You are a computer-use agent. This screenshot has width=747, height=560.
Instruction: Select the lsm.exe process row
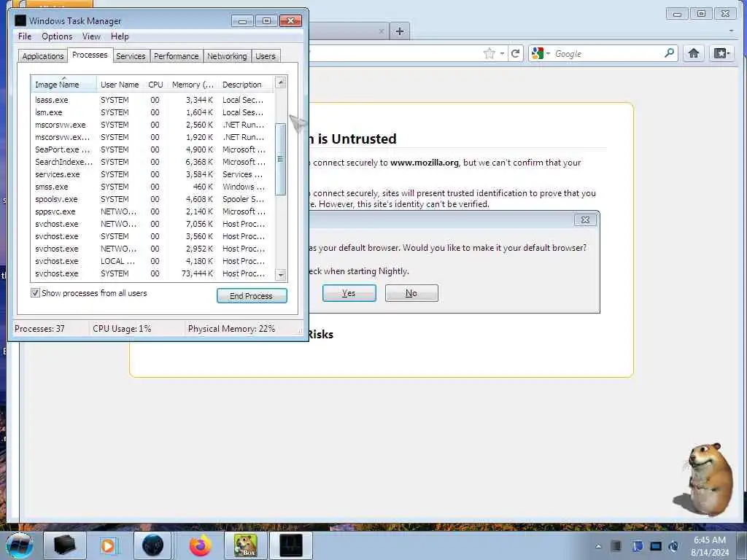coord(152,112)
